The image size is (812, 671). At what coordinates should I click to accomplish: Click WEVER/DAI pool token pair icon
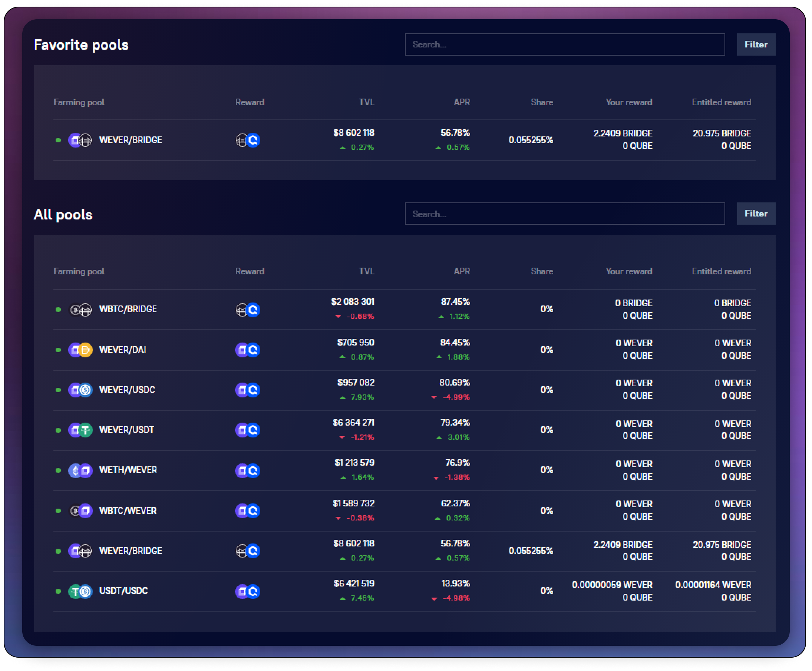(x=80, y=350)
